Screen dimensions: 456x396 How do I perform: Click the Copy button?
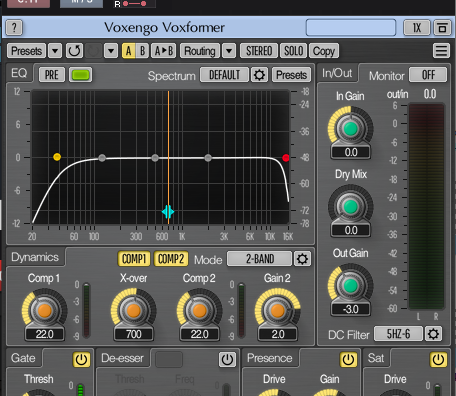[x=324, y=51]
